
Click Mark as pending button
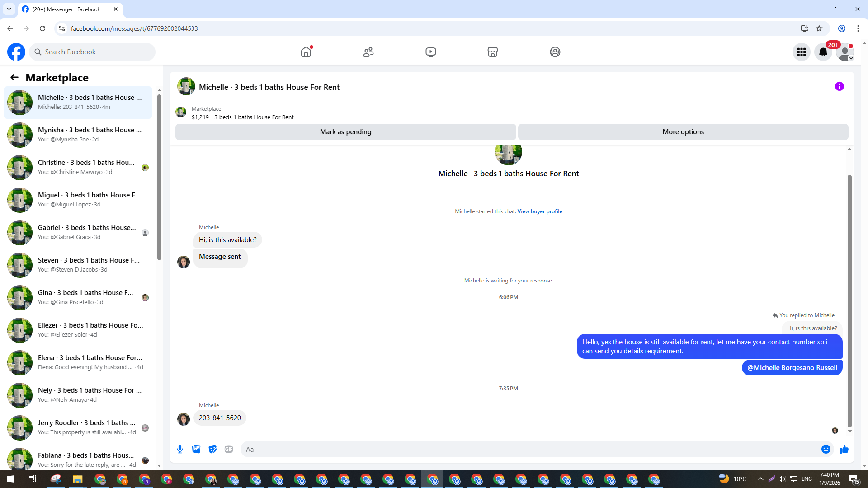click(x=345, y=132)
